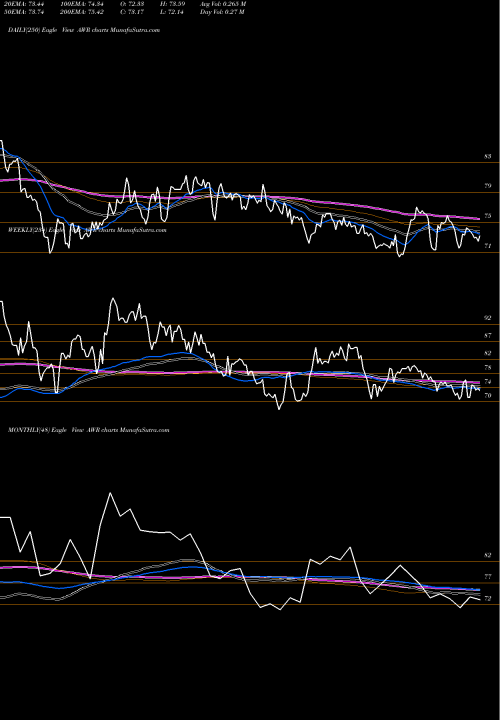Image resolution: width=500 pixels, height=720 pixels.
Task: Click the 92 price label on weekly chart
Action: pos(488,318)
